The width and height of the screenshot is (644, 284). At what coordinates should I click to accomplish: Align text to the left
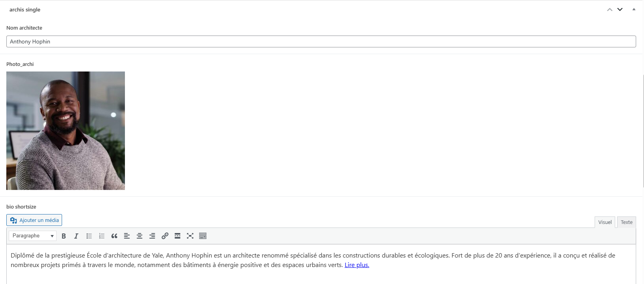click(x=127, y=236)
